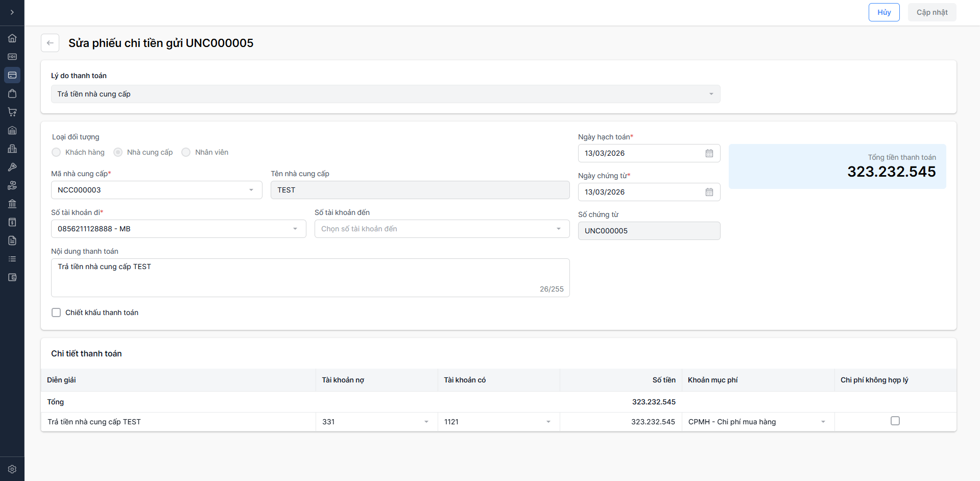Viewport: 980px width, 481px height.
Task: Click the Cập nhật button
Action: click(x=931, y=12)
